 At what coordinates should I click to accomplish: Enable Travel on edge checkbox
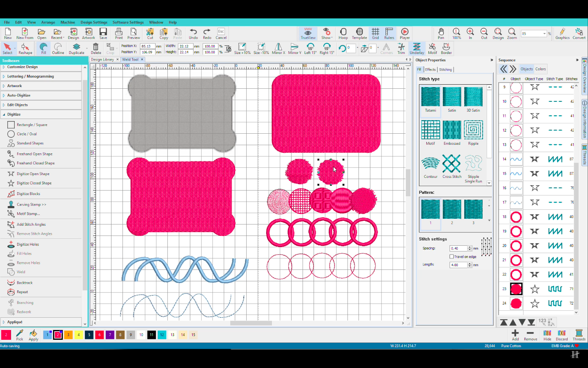pyautogui.click(x=452, y=257)
